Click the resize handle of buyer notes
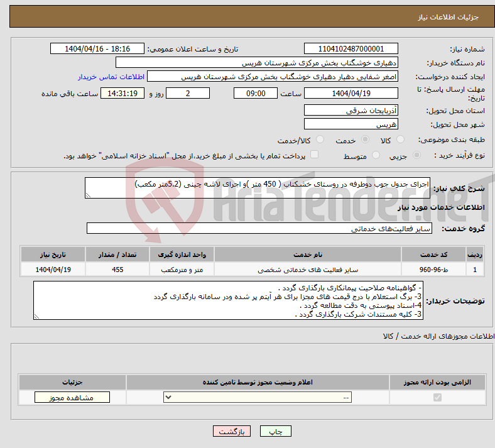This screenshot has width=495, height=448. pyautogui.click(x=36, y=316)
